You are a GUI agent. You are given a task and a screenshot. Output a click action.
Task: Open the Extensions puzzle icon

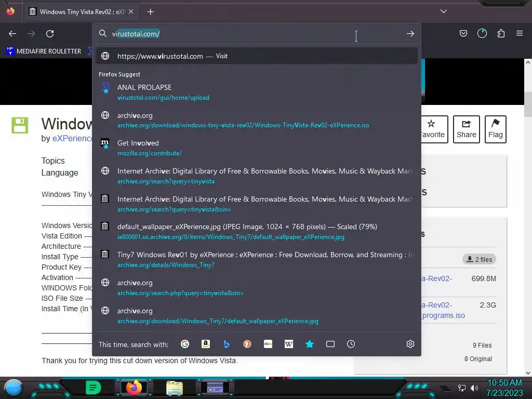501,33
